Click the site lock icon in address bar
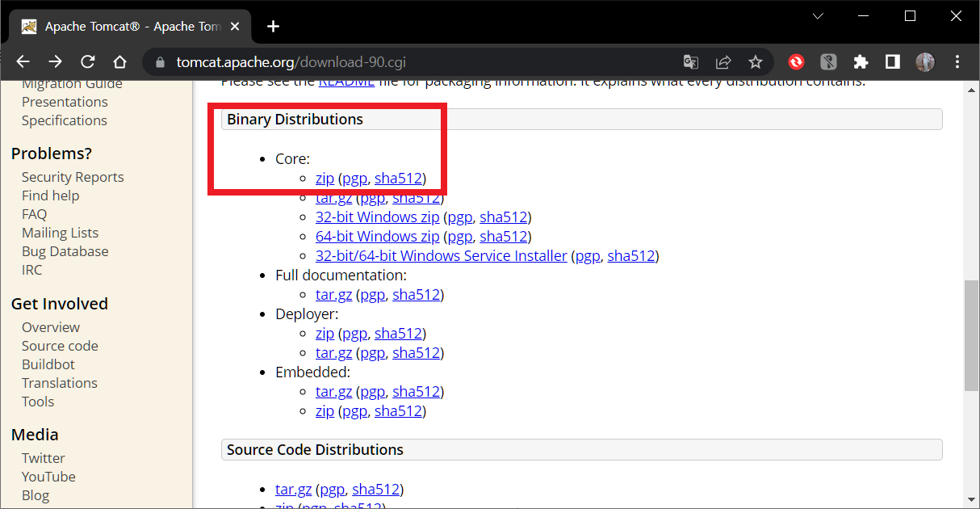The image size is (980, 509). click(x=160, y=61)
